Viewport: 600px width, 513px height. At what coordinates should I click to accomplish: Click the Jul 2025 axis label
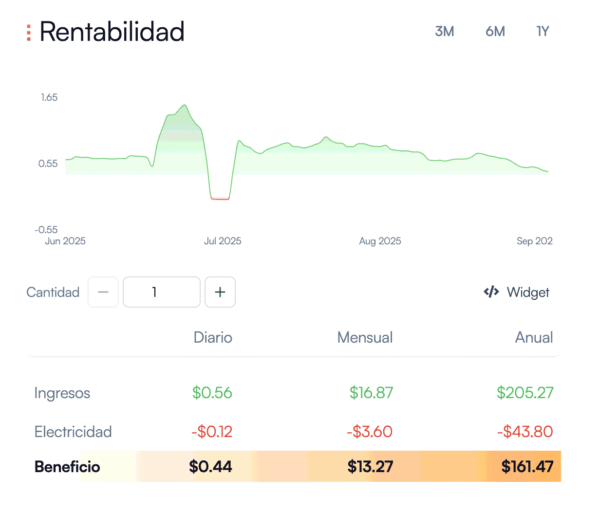pos(222,241)
